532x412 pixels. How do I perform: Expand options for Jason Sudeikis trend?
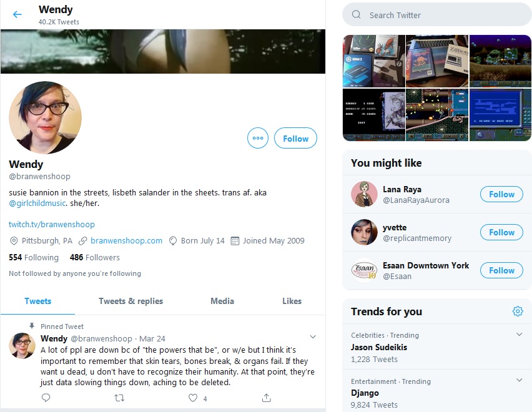click(519, 335)
